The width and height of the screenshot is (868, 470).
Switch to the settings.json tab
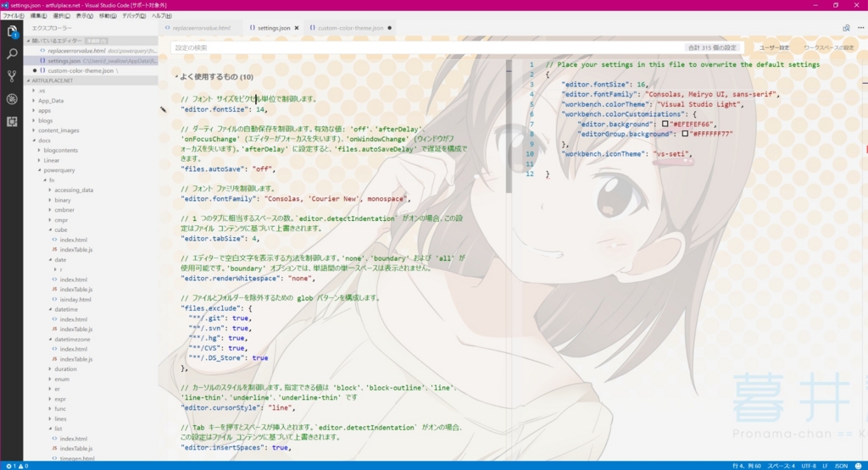(274, 28)
